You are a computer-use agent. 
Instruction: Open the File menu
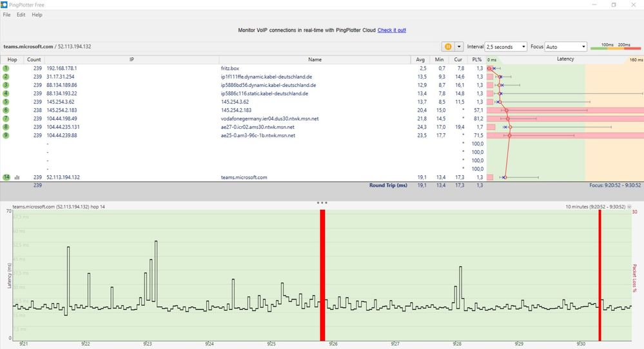[6, 15]
